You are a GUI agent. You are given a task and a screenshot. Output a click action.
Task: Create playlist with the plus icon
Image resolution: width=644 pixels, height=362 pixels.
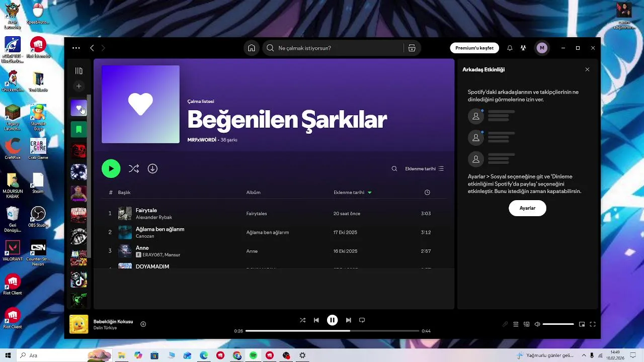(x=78, y=86)
